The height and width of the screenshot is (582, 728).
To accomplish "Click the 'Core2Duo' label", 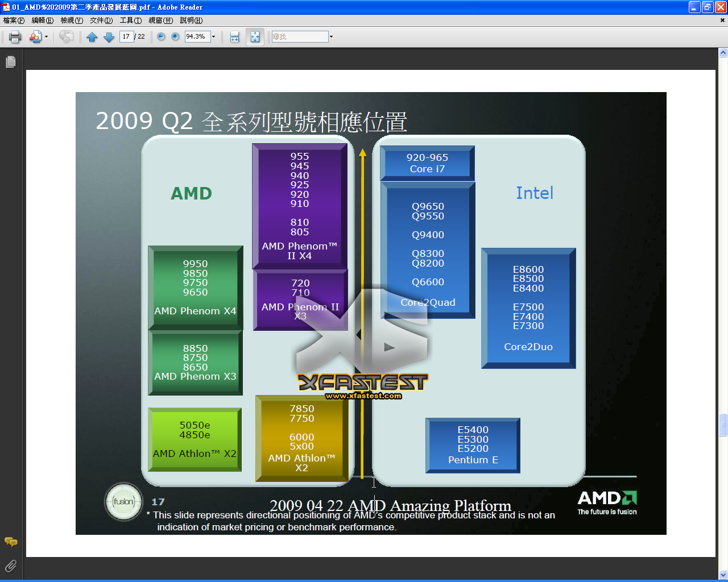I will coord(528,347).
